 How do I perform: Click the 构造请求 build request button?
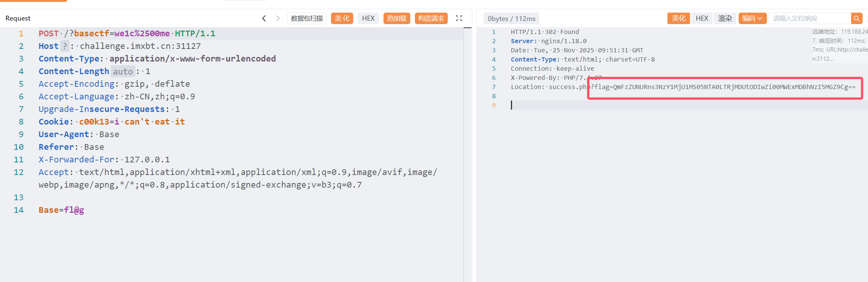point(431,18)
